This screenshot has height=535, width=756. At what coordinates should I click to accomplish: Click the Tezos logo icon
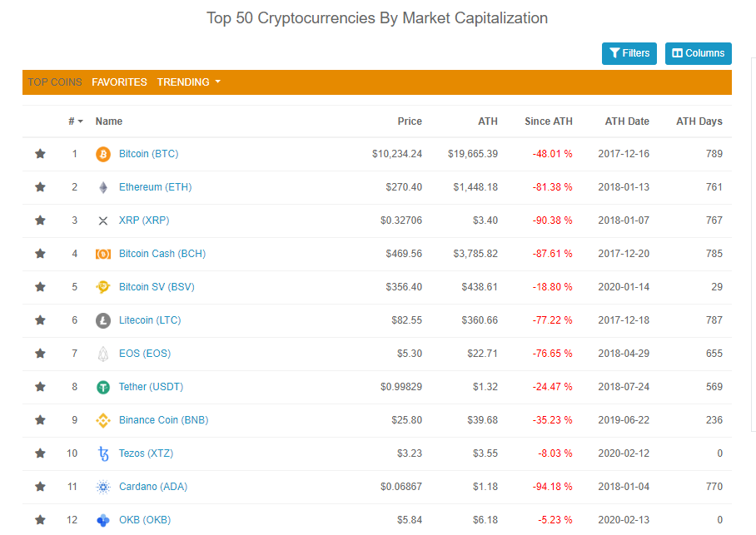click(102, 453)
